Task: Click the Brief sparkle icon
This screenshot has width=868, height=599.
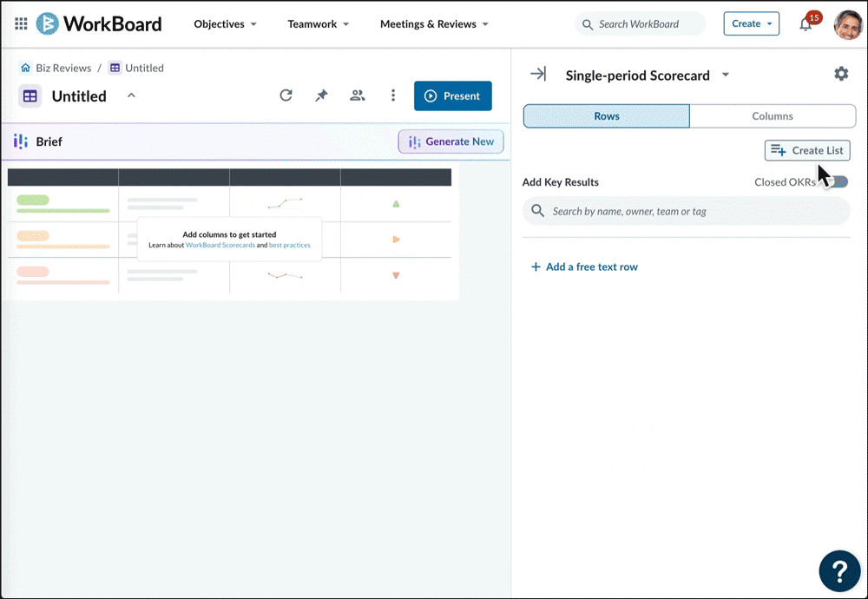Action: [21, 142]
